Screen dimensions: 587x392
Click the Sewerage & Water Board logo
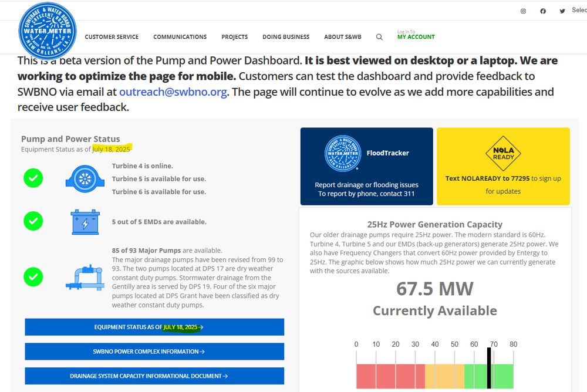click(48, 31)
